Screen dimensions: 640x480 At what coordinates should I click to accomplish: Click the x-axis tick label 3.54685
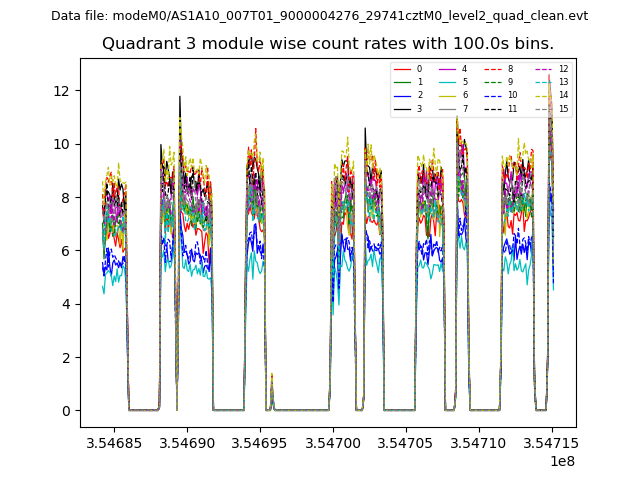click(112, 442)
